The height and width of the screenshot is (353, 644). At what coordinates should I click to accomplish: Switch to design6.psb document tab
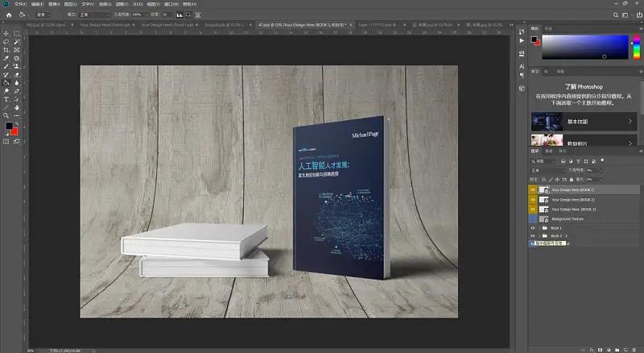[225, 25]
